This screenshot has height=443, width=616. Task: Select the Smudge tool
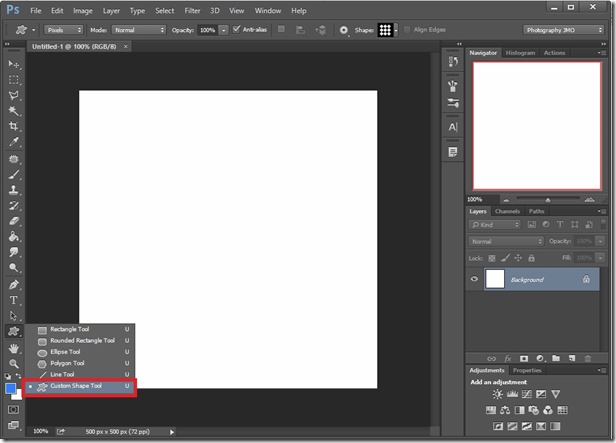pos(14,252)
